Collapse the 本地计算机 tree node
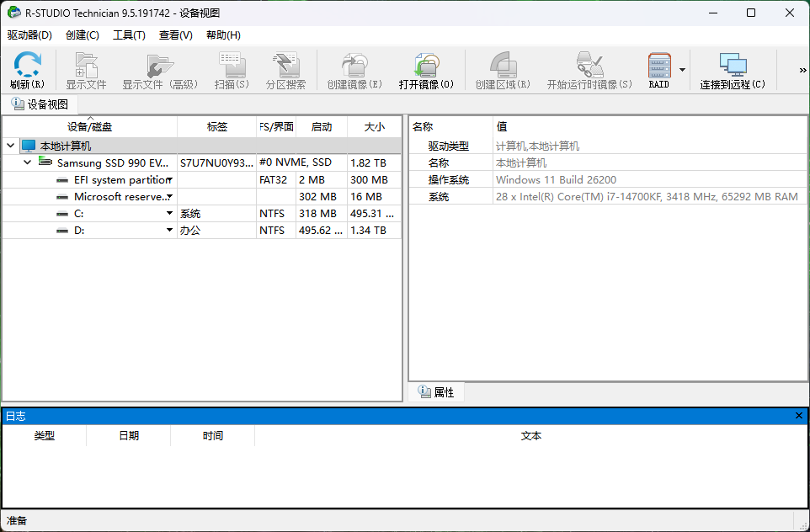The image size is (810, 532). click(x=10, y=146)
